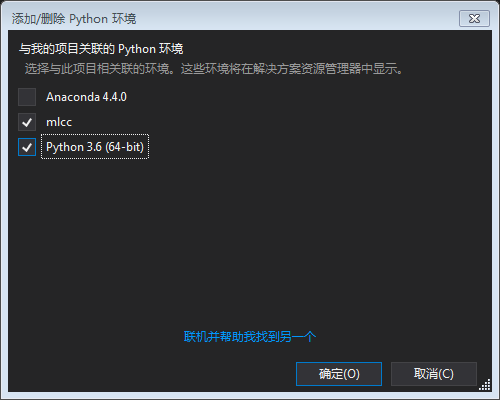Uncheck the mlcc environment checkbox

coord(27,122)
